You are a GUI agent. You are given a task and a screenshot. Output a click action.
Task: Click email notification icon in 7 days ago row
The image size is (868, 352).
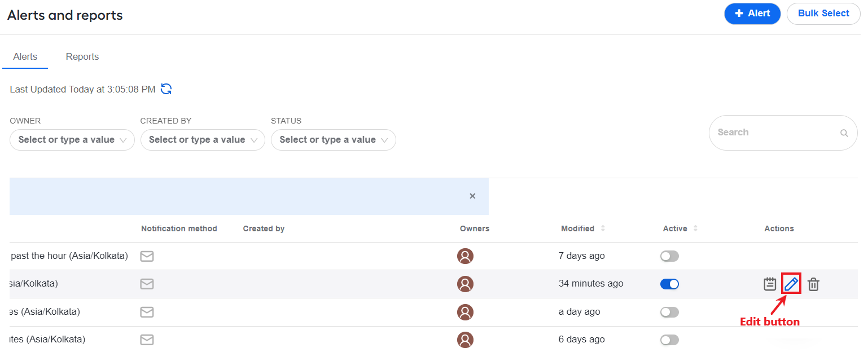[147, 256]
